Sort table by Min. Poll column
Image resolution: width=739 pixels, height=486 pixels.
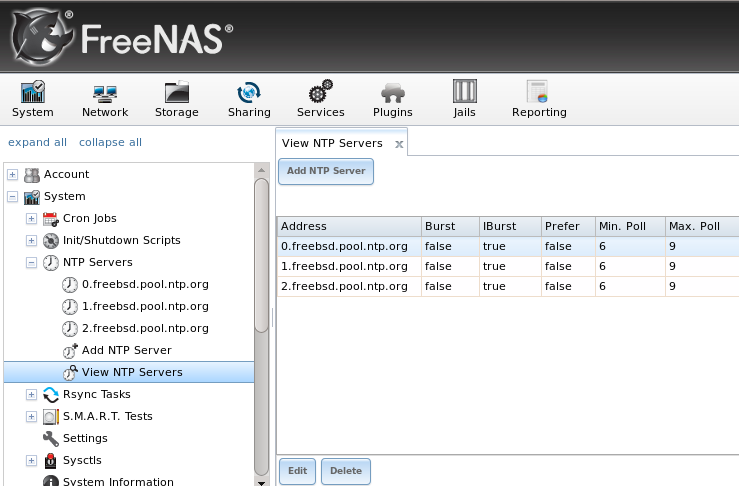(631, 227)
